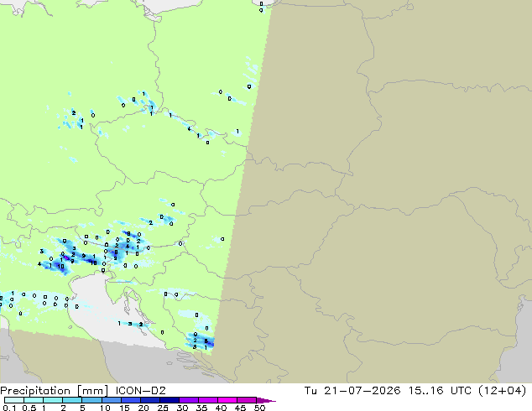Choose the 20 to 25 mm dark blue swatch
532x411 pixels.
coord(149,400)
